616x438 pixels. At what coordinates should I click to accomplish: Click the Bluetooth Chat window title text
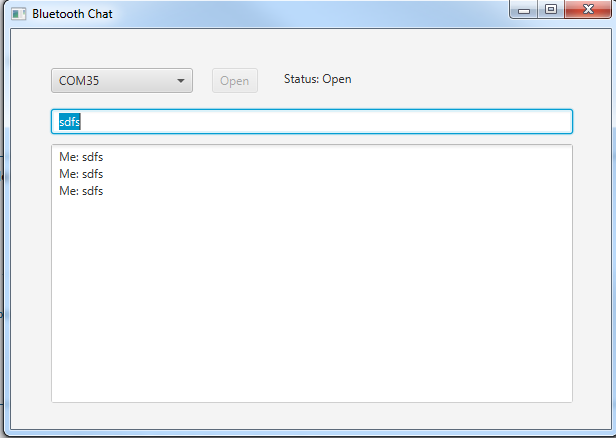pos(72,14)
